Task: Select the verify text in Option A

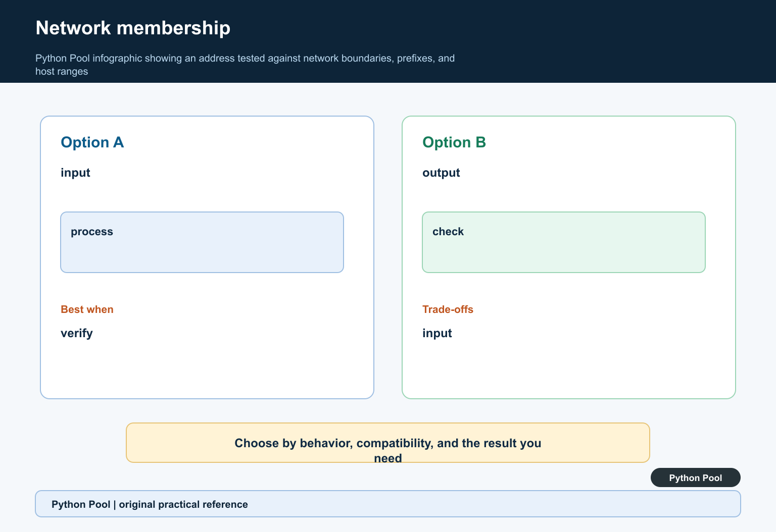Action: [x=77, y=333]
